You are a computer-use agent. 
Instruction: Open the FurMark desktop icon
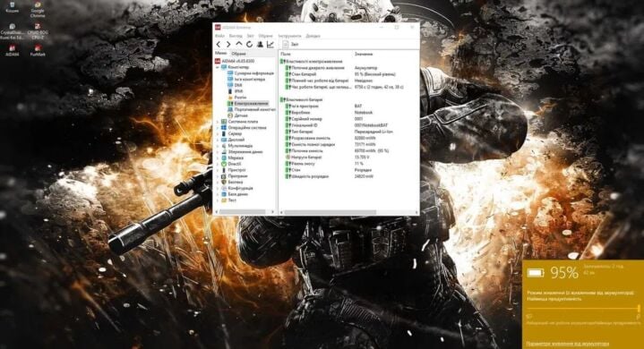[x=38, y=51]
